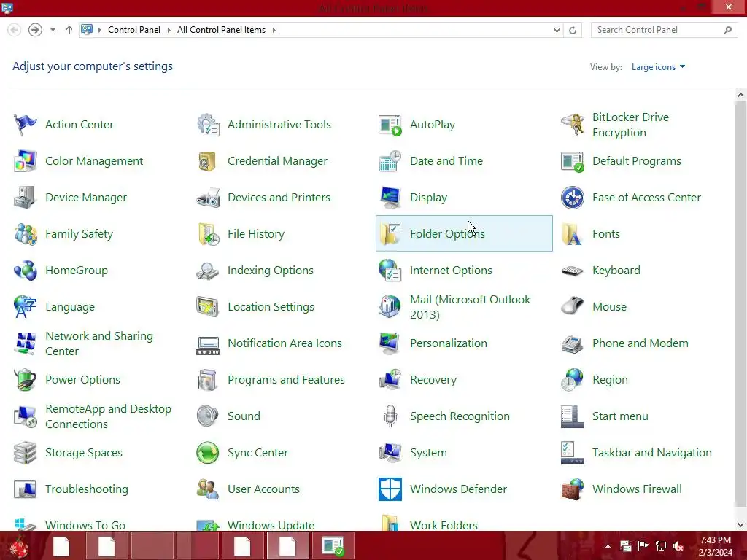Viewport: 747px width, 560px height.
Task: Open the Speech Recognition microphone icon
Action: [x=390, y=416]
